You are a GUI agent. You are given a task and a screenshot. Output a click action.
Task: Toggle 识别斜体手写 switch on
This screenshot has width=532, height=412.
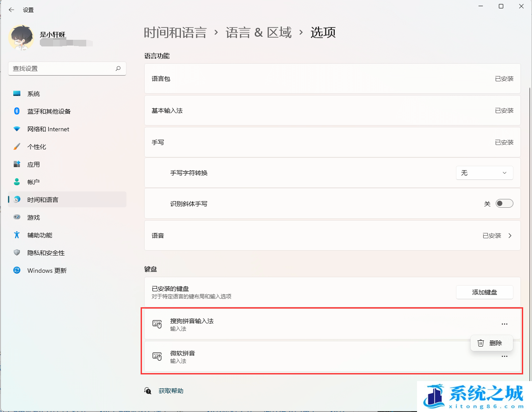(504, 203)
